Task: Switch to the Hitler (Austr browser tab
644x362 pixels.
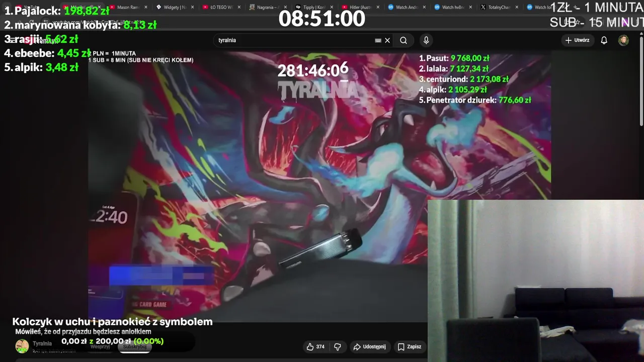Action: coord(360,7)
